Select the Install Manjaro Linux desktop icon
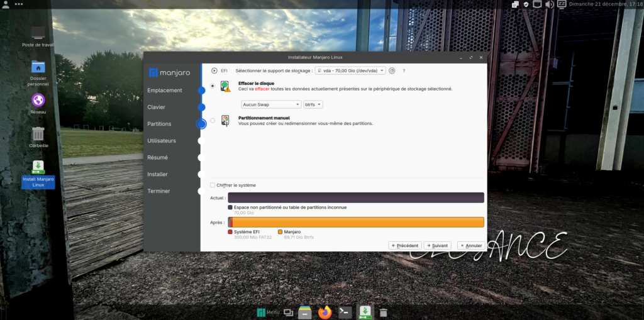This screenshot has height=320, width=644. point(38,174)
